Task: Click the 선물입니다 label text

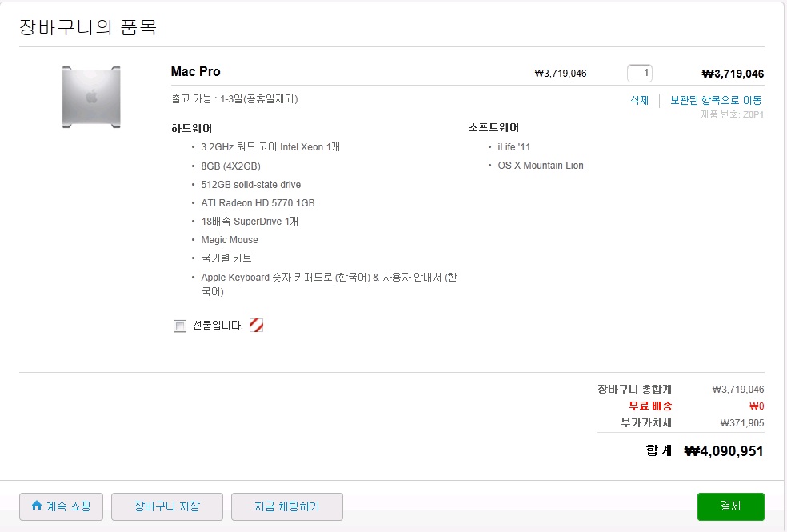Action: click(x=218, y=326)
